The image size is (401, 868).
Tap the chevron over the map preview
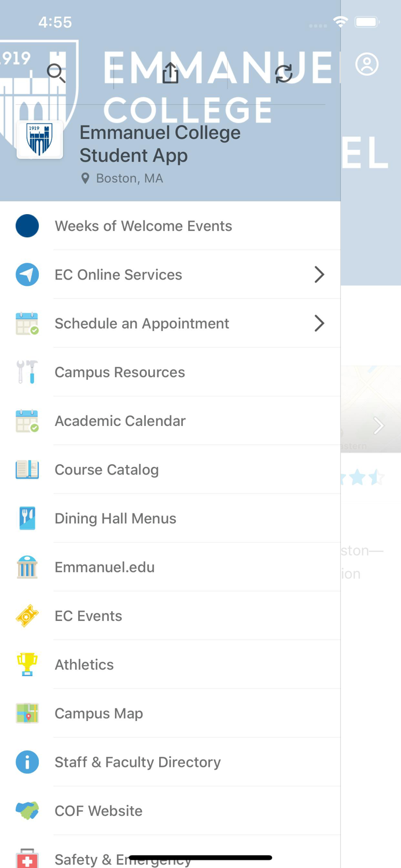(x=378, y=425)
